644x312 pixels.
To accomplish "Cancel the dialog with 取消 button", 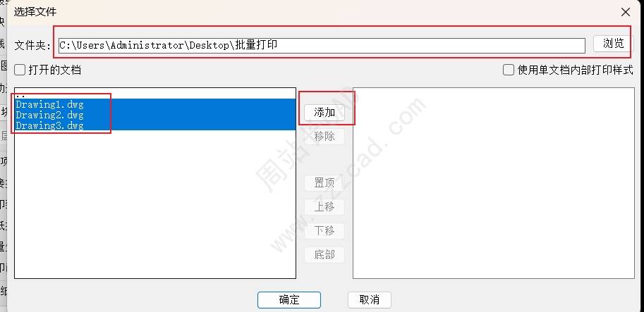I will tap(369, 300).
